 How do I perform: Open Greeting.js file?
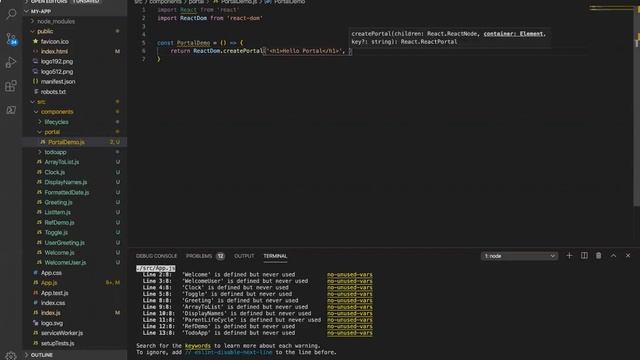tap(58, 202)
